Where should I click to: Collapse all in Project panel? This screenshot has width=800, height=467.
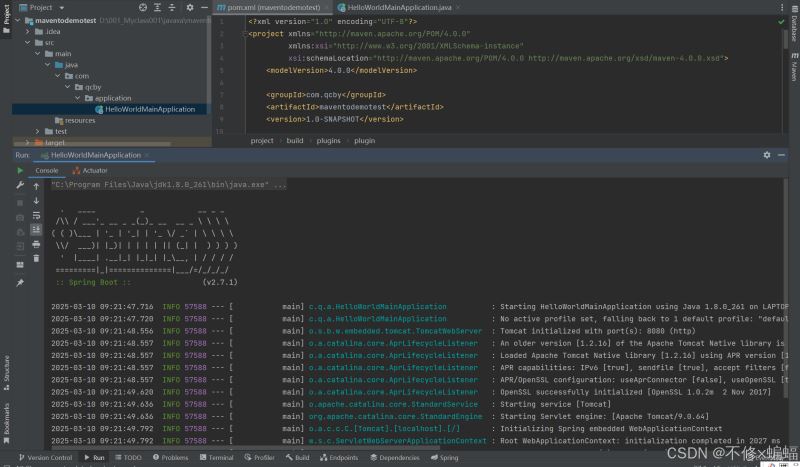point(172,7)
